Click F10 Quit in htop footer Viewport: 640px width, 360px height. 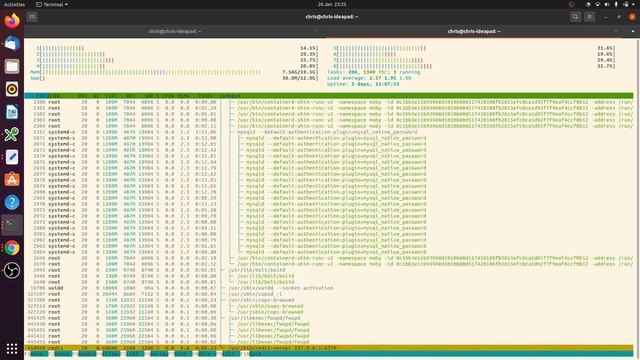(253, 354)
